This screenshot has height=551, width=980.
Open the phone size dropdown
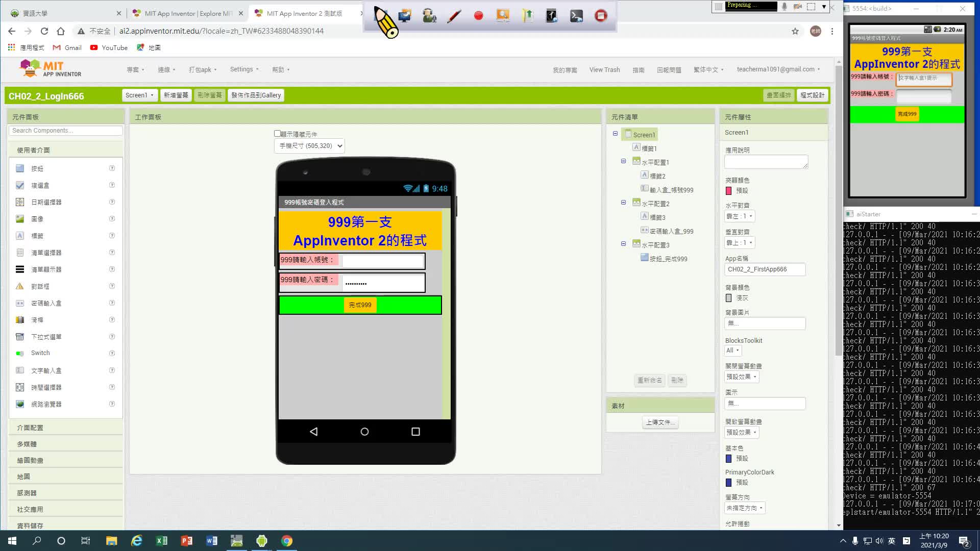[x=309, y=146]
